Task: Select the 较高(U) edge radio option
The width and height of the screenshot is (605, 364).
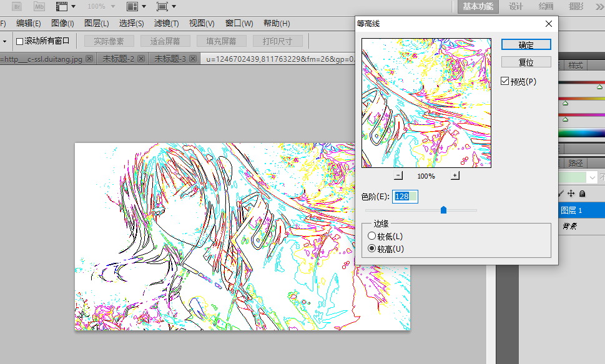Action: [x=371, y=248]
